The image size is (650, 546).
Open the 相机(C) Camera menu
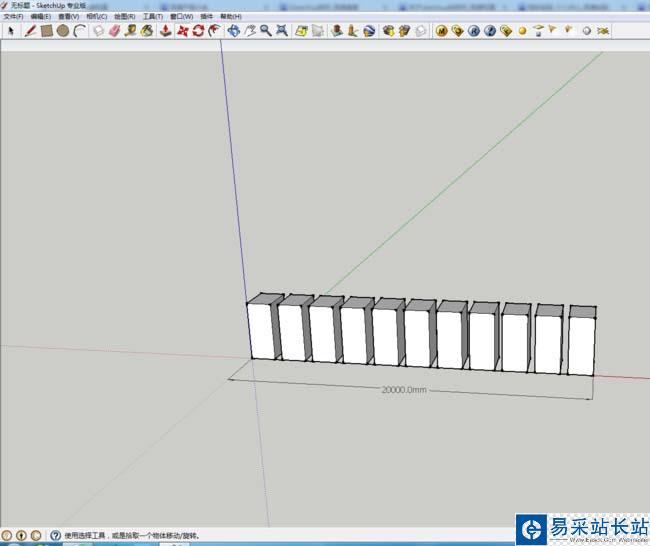point(97,17)
